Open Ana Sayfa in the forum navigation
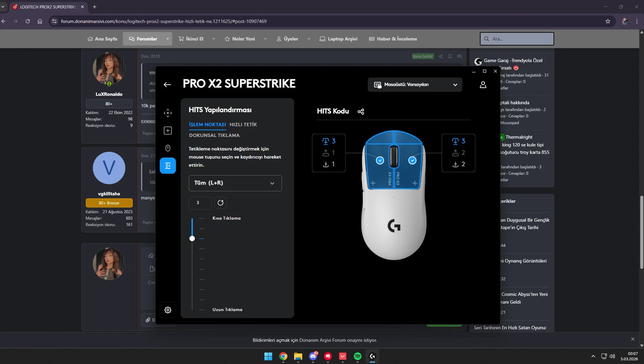Image resolution: width=644 pixels, height=364 pixels. pos(102,39)
